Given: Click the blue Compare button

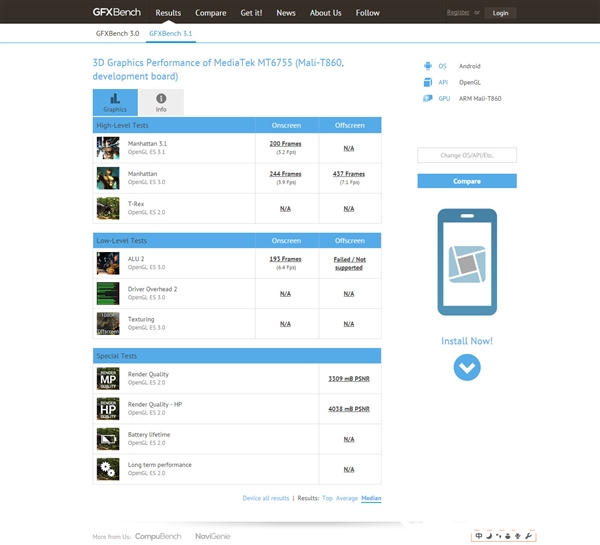Looking at the screenshot, I should 467,181.
